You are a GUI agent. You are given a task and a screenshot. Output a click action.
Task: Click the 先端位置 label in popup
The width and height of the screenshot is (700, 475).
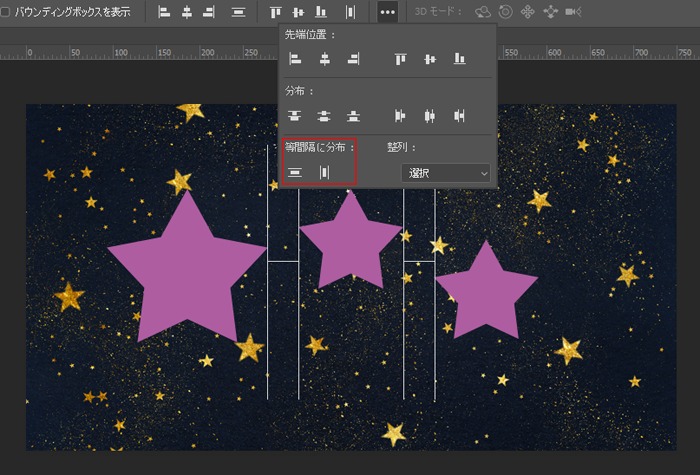[x=310, y=34]
